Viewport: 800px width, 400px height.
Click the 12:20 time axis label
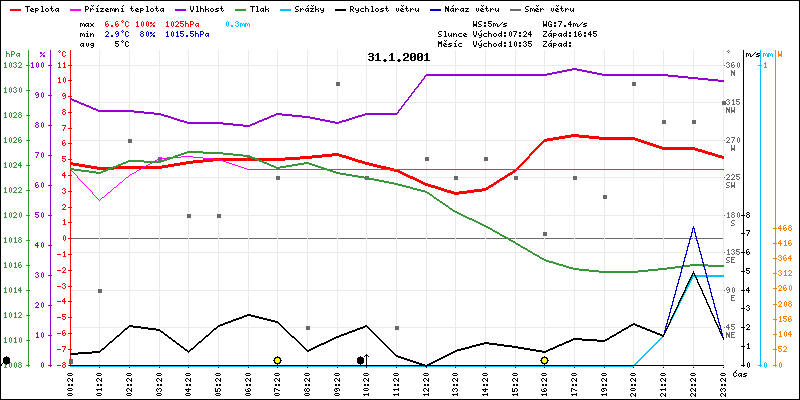coord(427,380)
